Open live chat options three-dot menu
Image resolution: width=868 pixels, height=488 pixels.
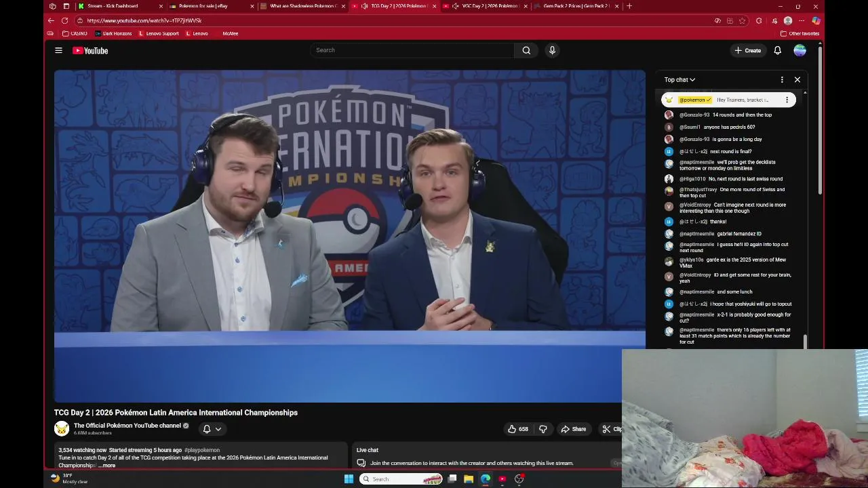coord(782,79)
